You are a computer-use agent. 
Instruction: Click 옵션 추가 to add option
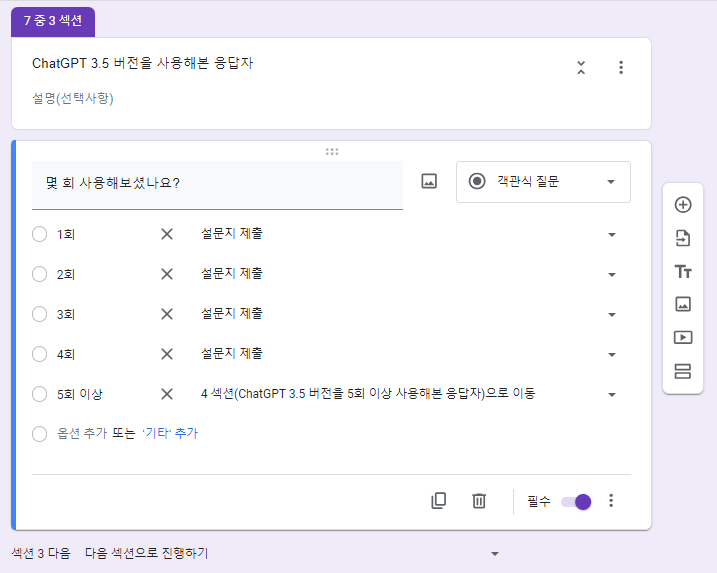(x=82, y=434)
